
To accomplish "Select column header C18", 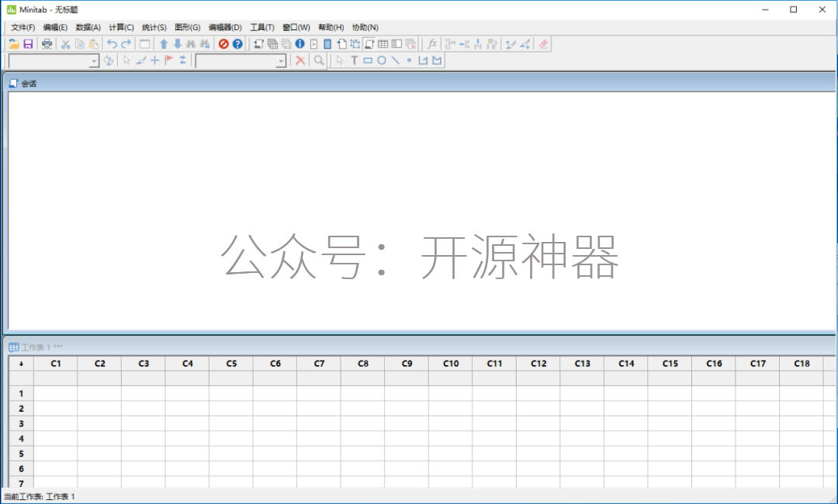I will 802,364.
